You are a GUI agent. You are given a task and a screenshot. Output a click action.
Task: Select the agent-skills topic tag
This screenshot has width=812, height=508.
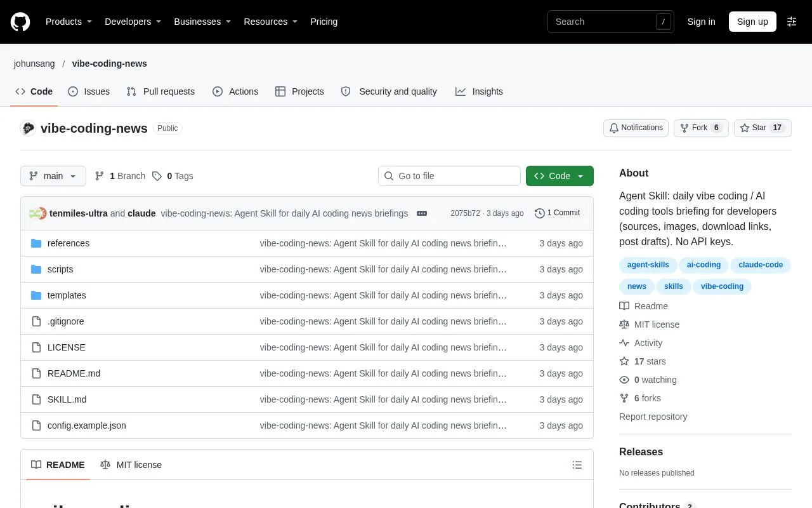click(x=648, y=265)
